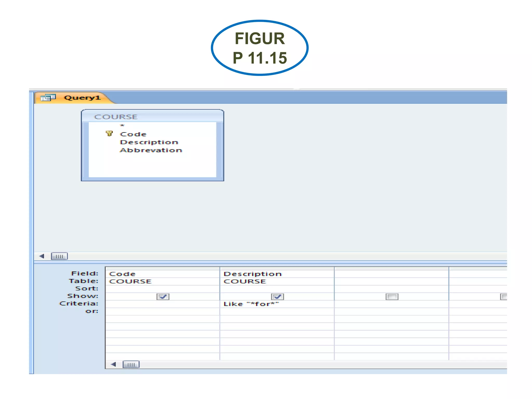The height and width of the screenshot is (399, 532).
Task: Check Show box in third empty column
Action: 392,297
